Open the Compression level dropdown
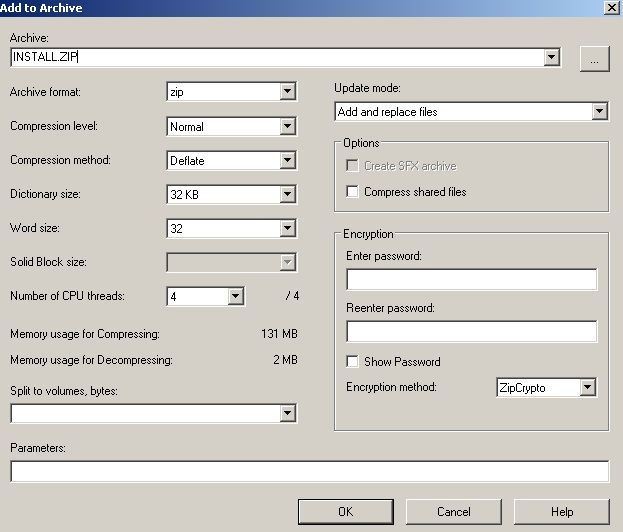The width and height of the screenshot is (623, 532). [x=288, y=127]
